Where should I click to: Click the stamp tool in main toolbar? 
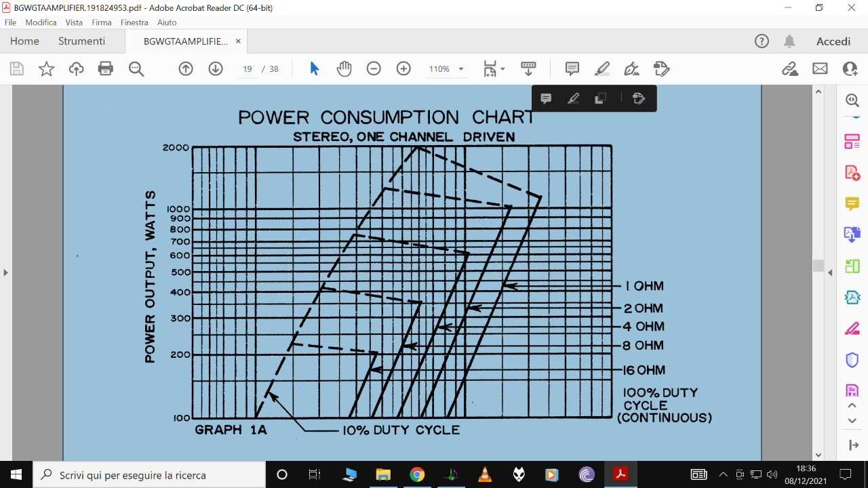[x=661, y=68]
